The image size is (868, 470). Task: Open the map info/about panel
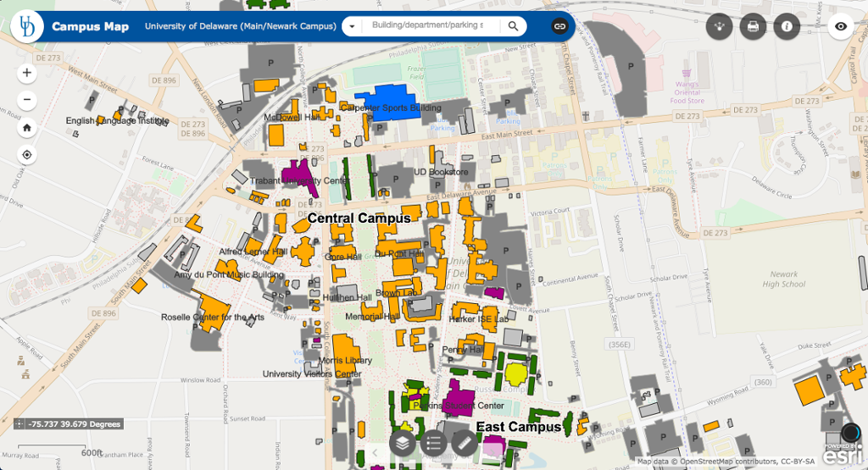click(x=787, y=26)
